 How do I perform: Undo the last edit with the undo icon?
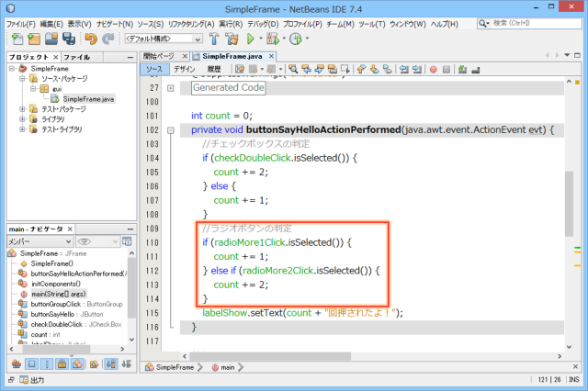click(x=90, y=39)
